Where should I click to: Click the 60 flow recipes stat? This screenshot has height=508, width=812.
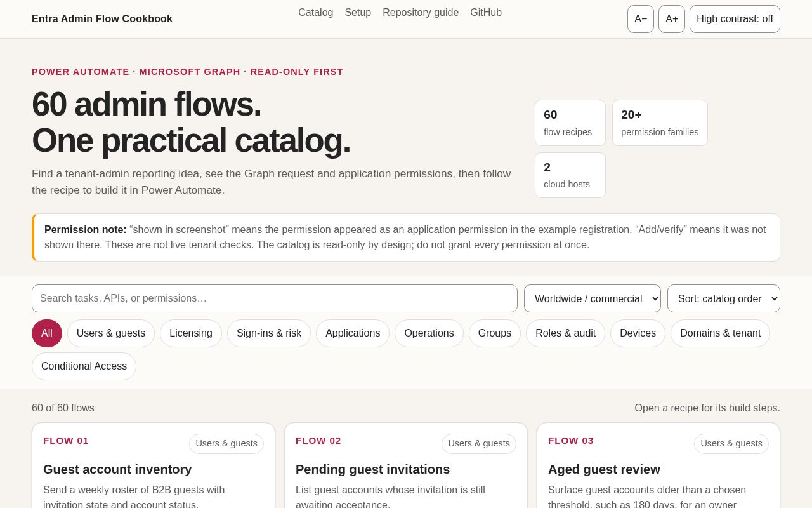tap(570, 123)
